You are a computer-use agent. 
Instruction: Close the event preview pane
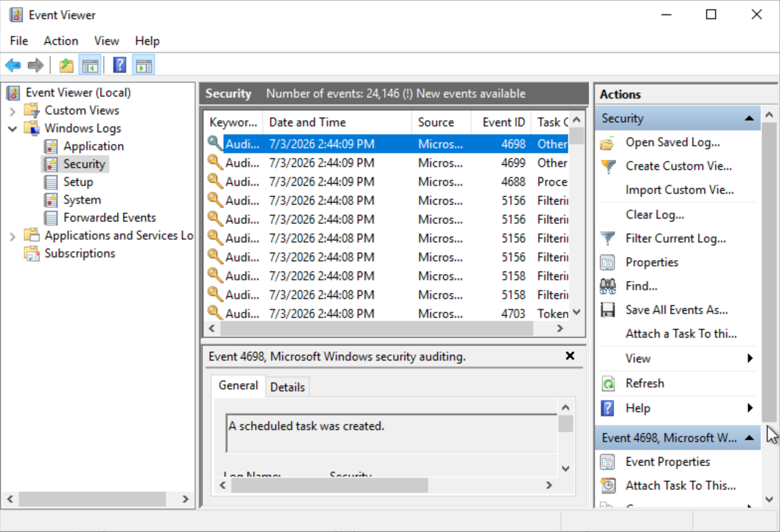pyautogui.click(x=570, y=355)
